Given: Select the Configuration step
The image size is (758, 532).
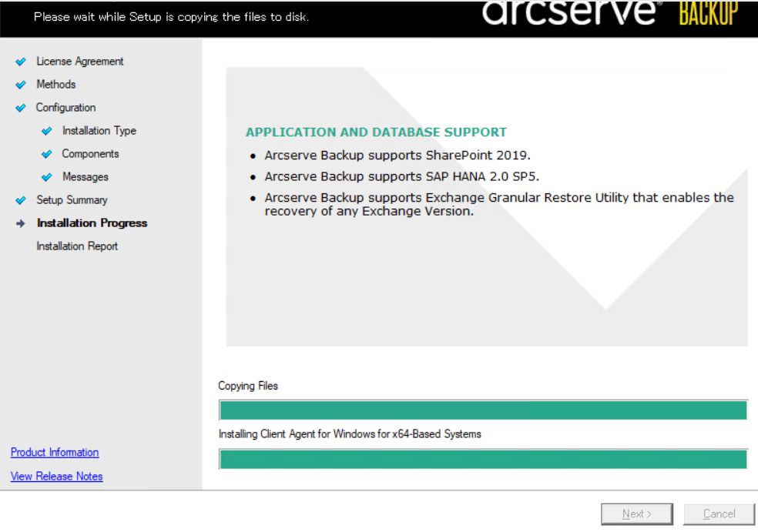Looking at the screenshot, I should coord(65,108).
